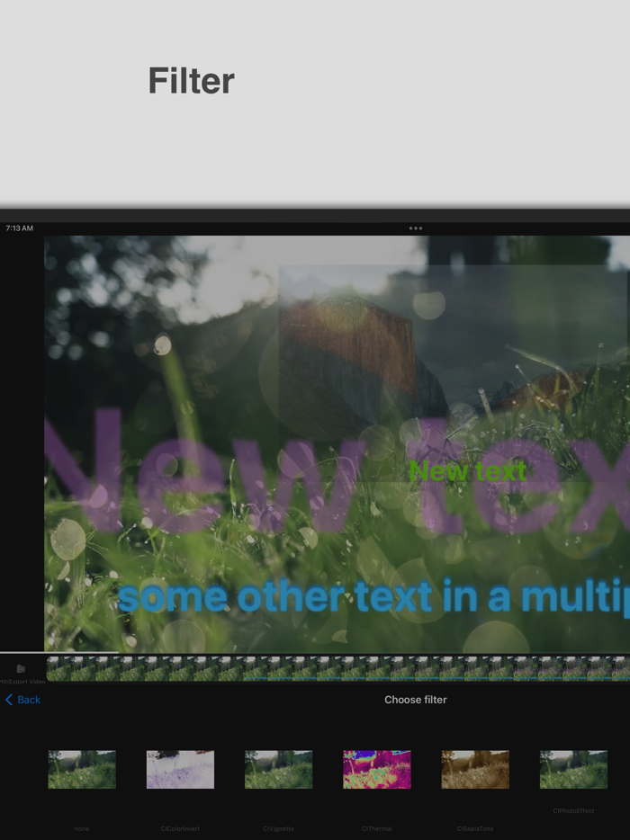
Task: Click the 'Filter' heading text
Action: click(192, 81)
